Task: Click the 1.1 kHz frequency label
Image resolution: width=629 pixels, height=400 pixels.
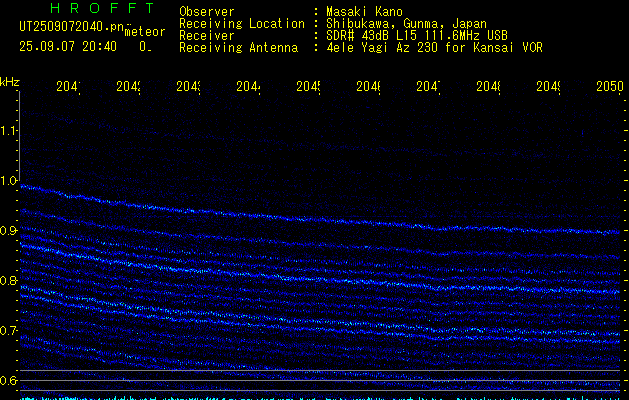Action: [9, 130]
